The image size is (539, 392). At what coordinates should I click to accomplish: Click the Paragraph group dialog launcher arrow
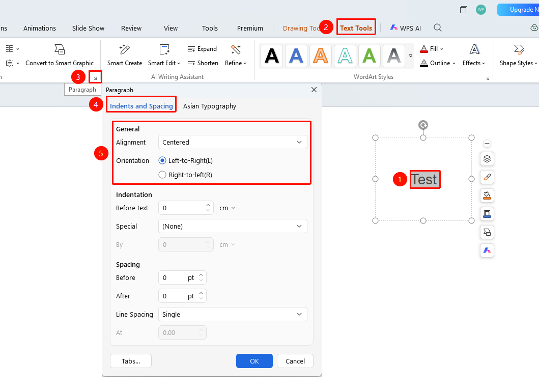[95, 78]
